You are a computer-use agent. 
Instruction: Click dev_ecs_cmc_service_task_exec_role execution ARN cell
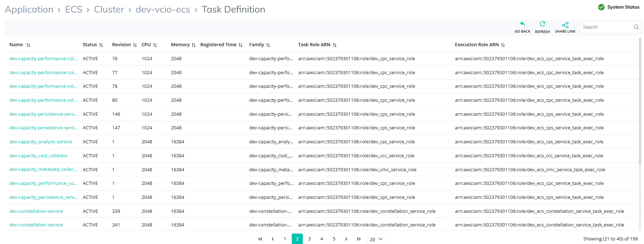click(530, 170)
